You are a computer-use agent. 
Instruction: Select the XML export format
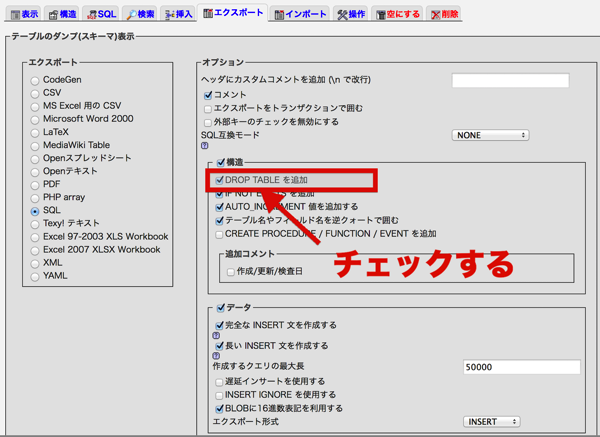(x=35, y=264)
